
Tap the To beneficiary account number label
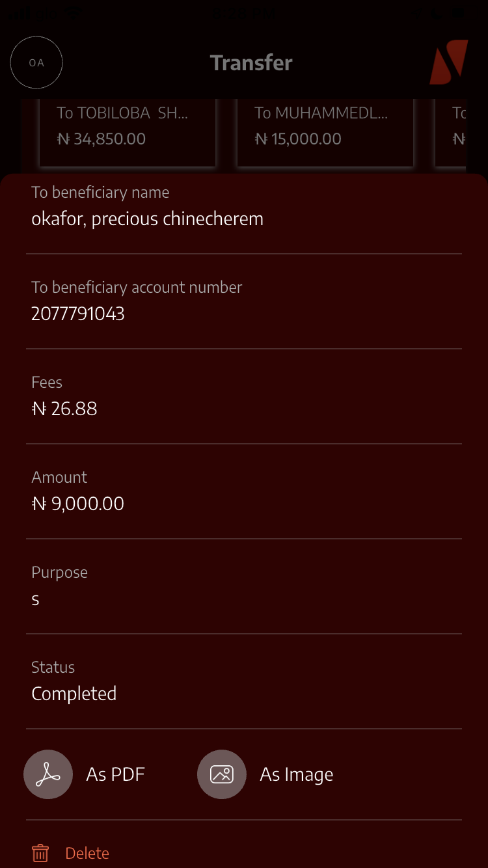(137, 288)
